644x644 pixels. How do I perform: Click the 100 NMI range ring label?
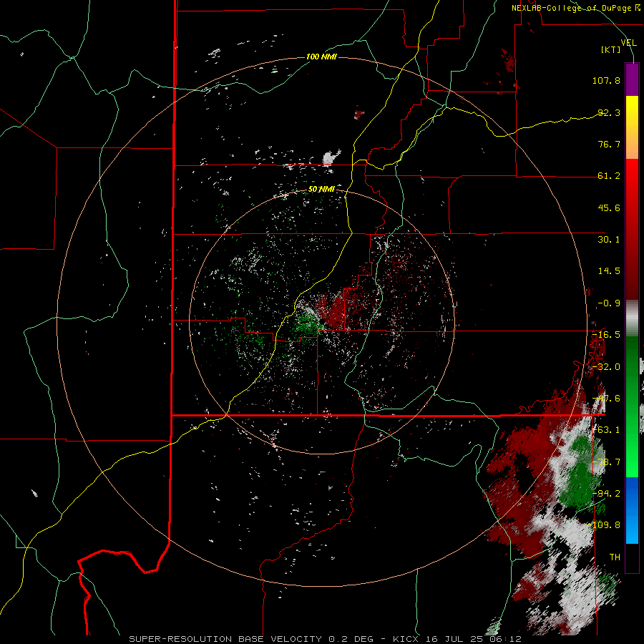[321, 57]
